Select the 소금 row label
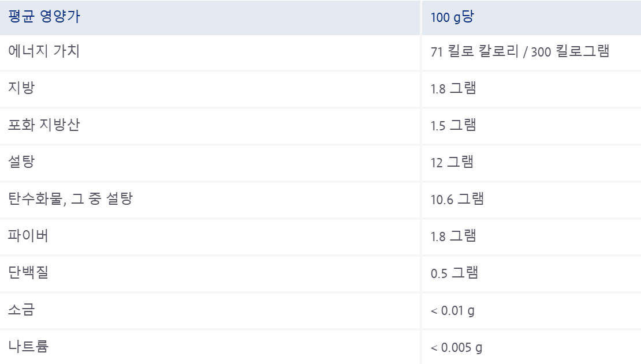This screenshot has height=364, width=641. 22,309
